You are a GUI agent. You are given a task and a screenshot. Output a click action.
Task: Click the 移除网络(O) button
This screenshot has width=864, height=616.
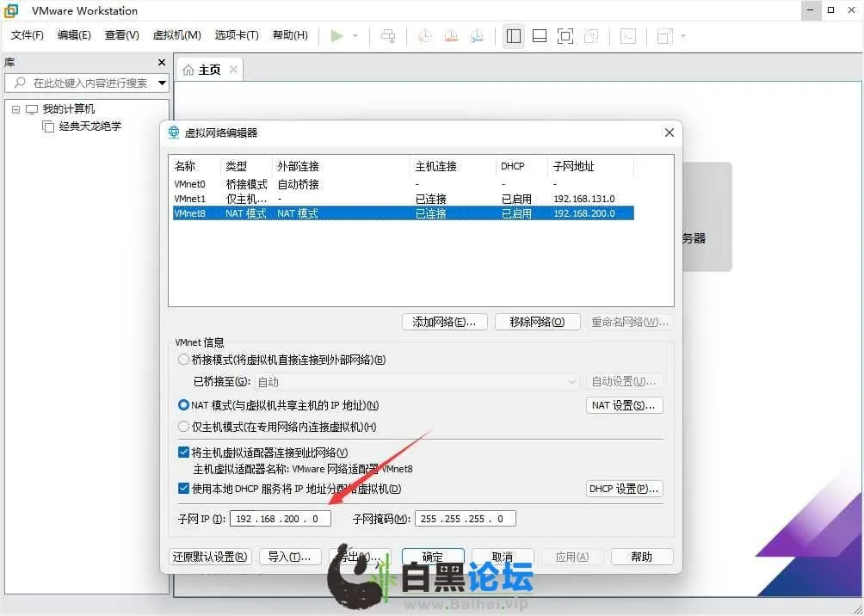537,322
